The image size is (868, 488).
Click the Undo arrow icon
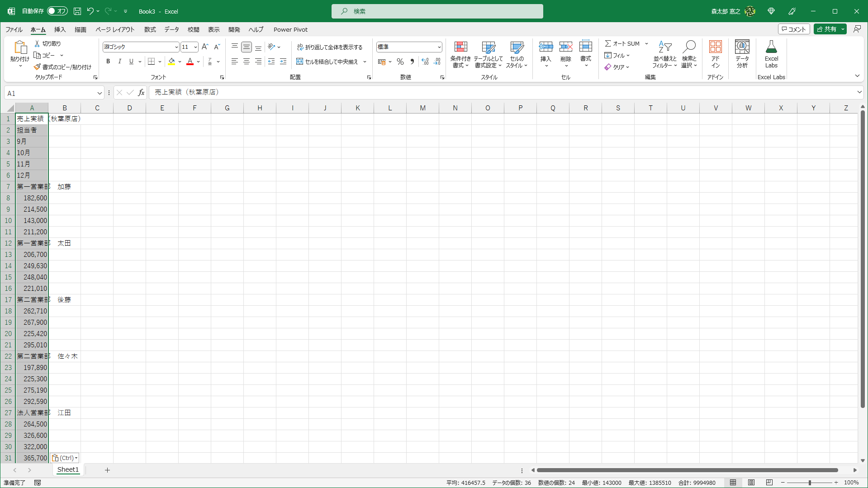(x=90, y=11)
